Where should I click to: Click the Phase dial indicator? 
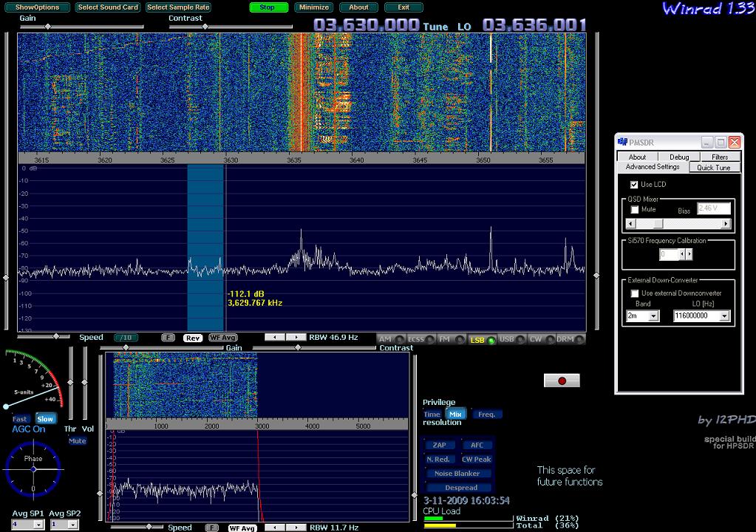[33, 468]
